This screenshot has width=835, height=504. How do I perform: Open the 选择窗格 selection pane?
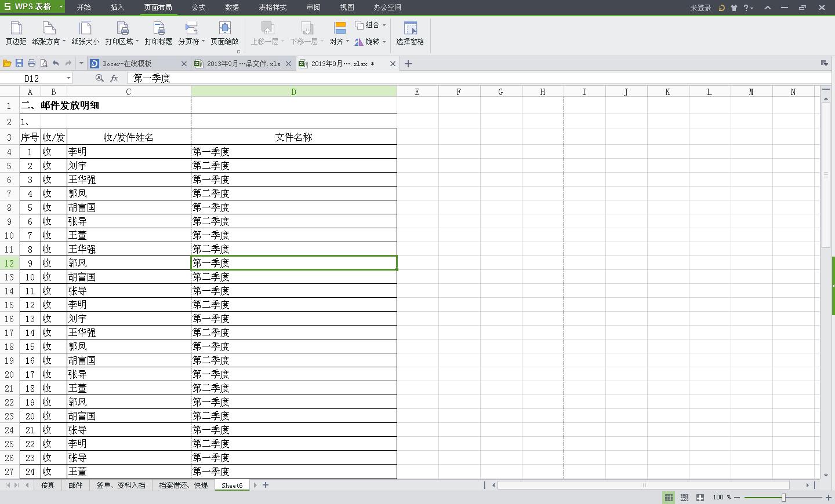pyautogui.click(x=410, y=33)
